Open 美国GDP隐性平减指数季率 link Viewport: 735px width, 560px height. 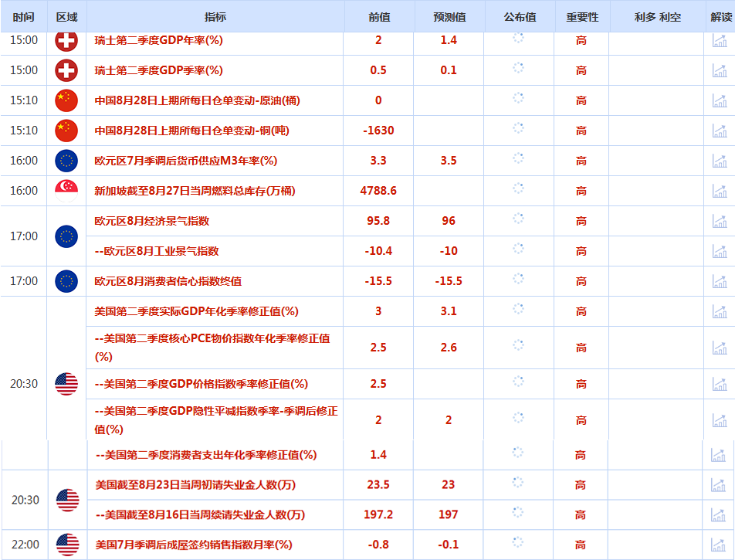[216, 419]
